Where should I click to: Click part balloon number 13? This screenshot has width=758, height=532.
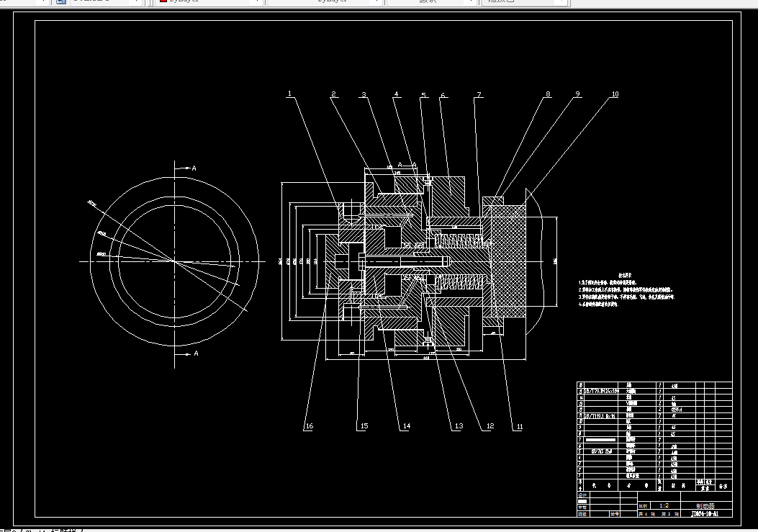459,426
